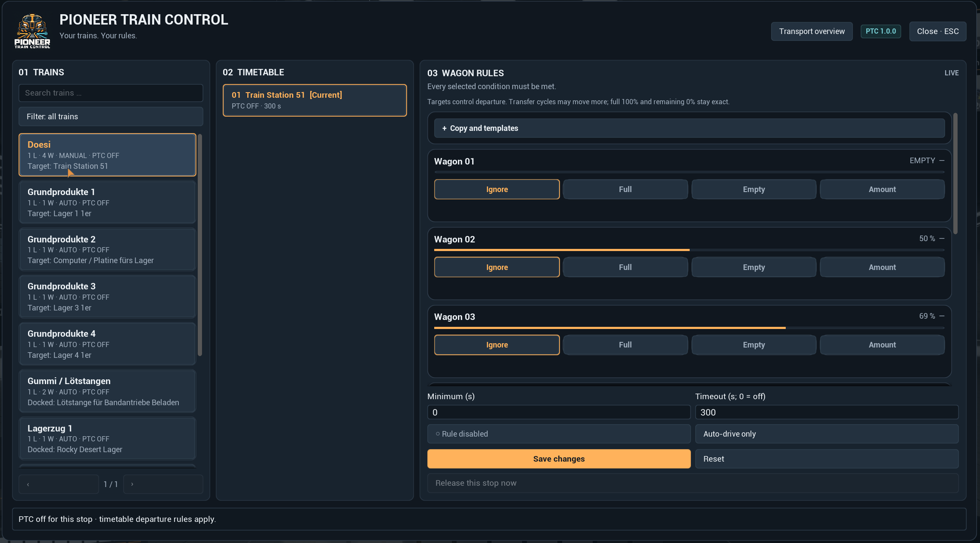This screenshot has height=543, width=980.
Task: Select Full for Wagon 01
Action: click(625, 189)
